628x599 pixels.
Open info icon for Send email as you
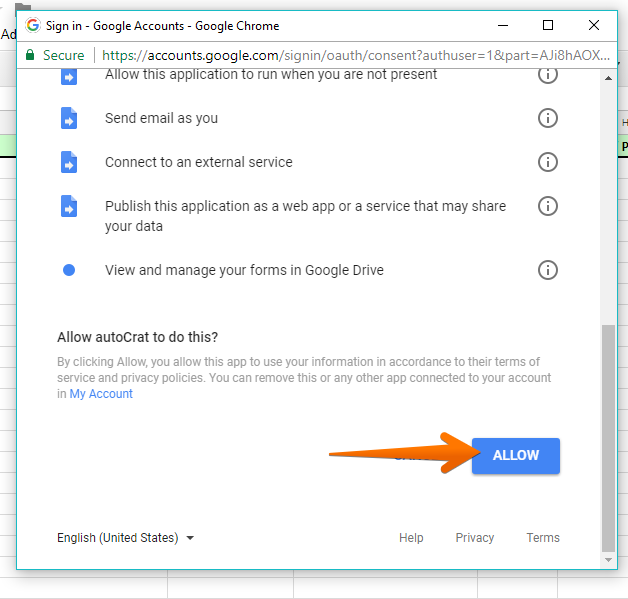click(547, 118)
